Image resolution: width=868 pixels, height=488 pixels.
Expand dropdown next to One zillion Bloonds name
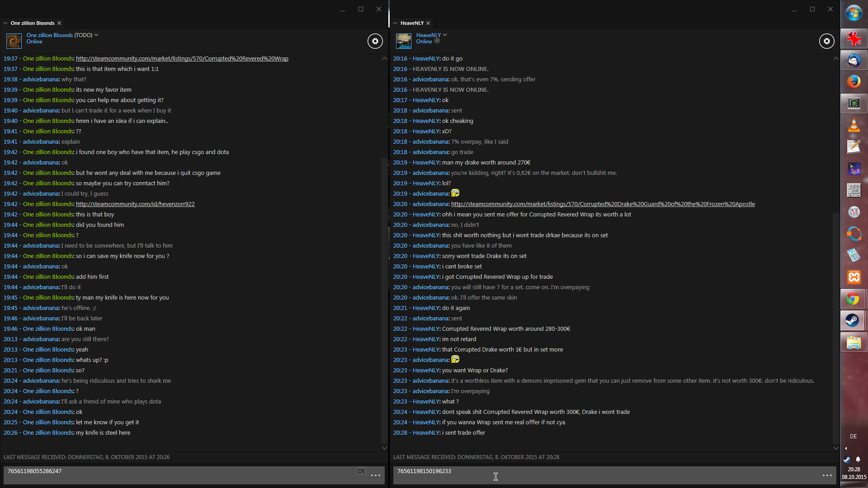(x=96, y=35)
